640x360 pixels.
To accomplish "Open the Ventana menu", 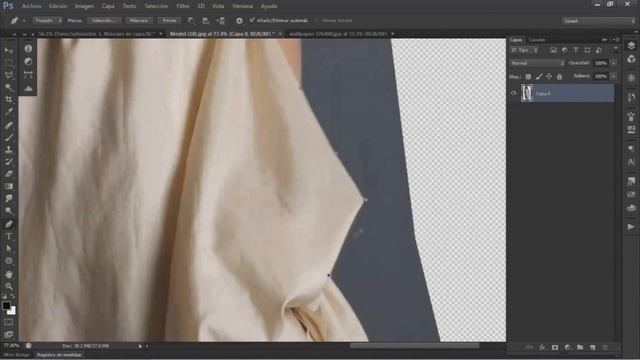I will [x=242, y=6].
